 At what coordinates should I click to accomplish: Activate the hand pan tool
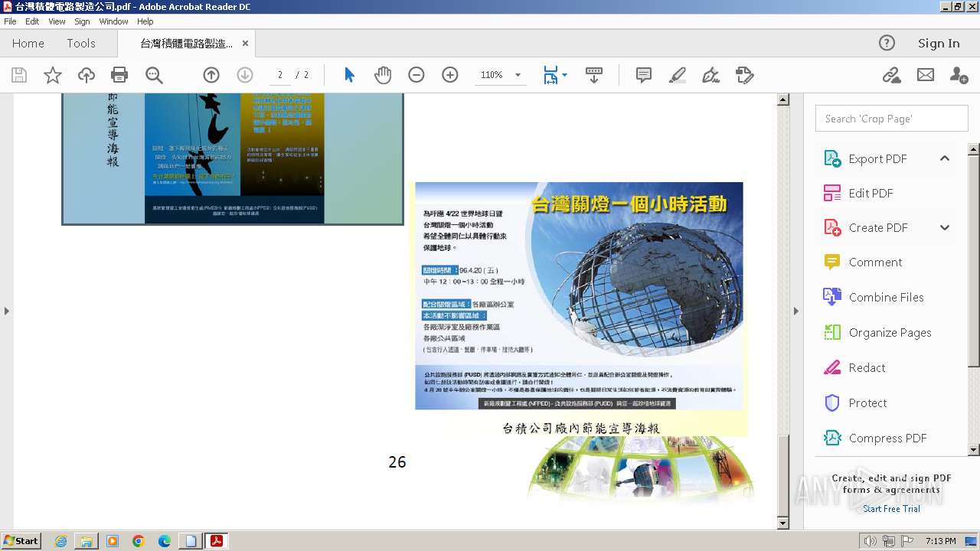click(383, 75)
